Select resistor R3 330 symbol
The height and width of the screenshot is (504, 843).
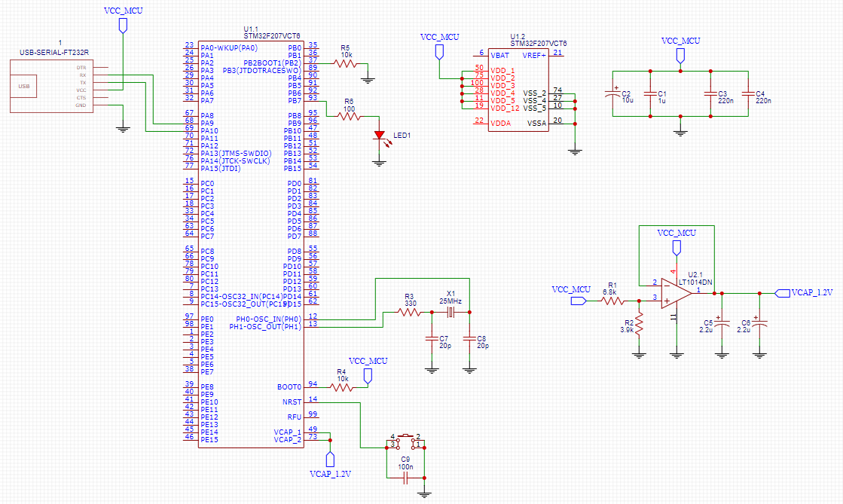click(410, 312)
